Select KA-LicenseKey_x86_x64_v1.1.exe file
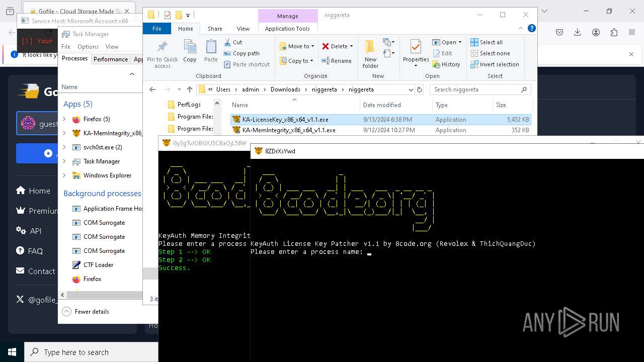 click(x=380, y=120)
